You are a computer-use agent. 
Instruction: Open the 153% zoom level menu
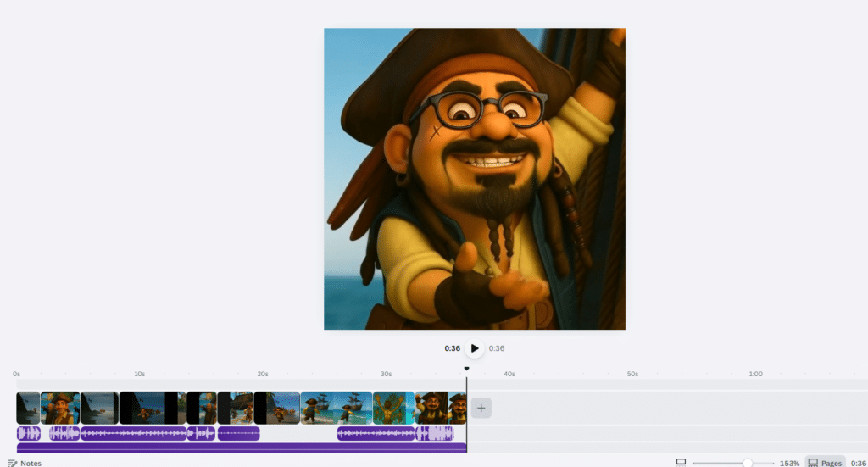tap(789, 463)
